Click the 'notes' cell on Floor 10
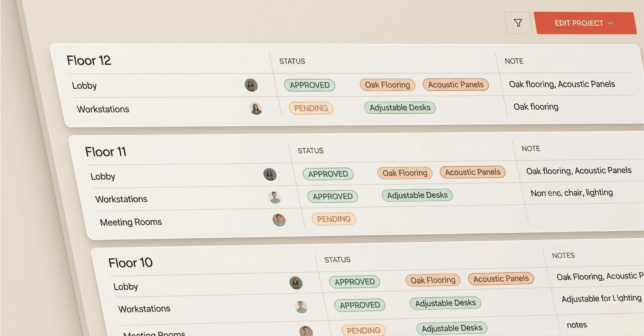Image resolution: width=644 pixels, height=336 pixels. 577,325
